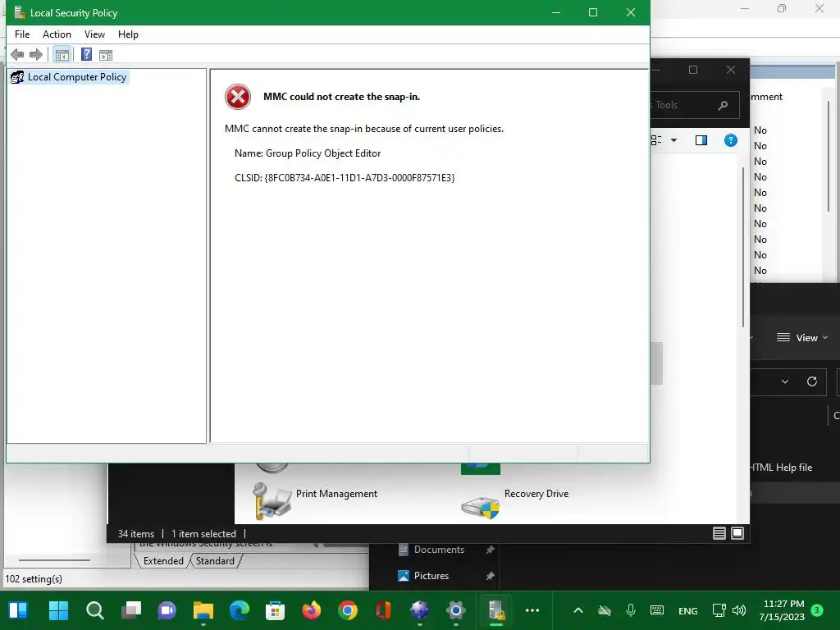The height and width of the screenshot is (630, 840).
Task: Unpin Pictures using its pin icon
Action: [x=490, y=576]
